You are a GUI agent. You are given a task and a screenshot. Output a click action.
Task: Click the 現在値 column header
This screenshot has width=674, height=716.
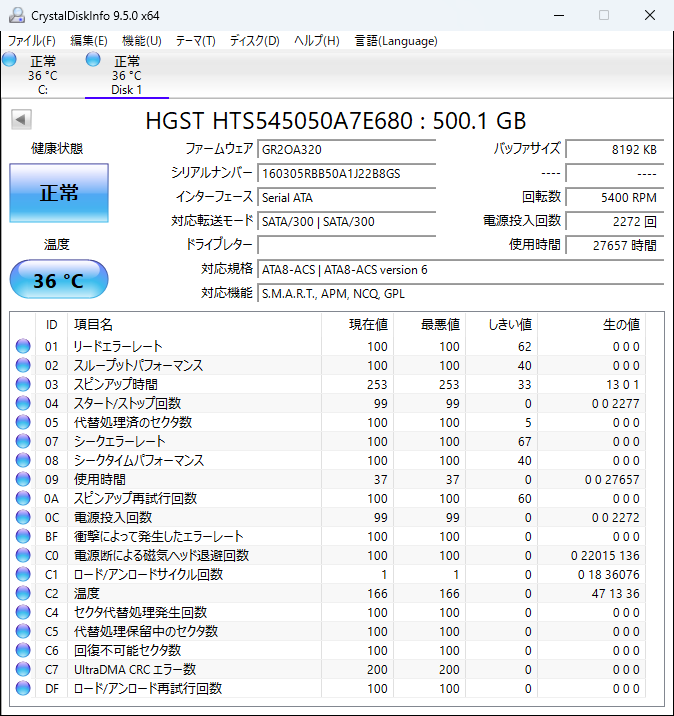coord(357,325)
